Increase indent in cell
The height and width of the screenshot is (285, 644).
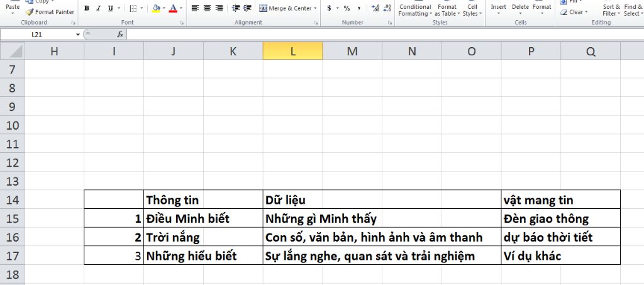coord(248,8)
